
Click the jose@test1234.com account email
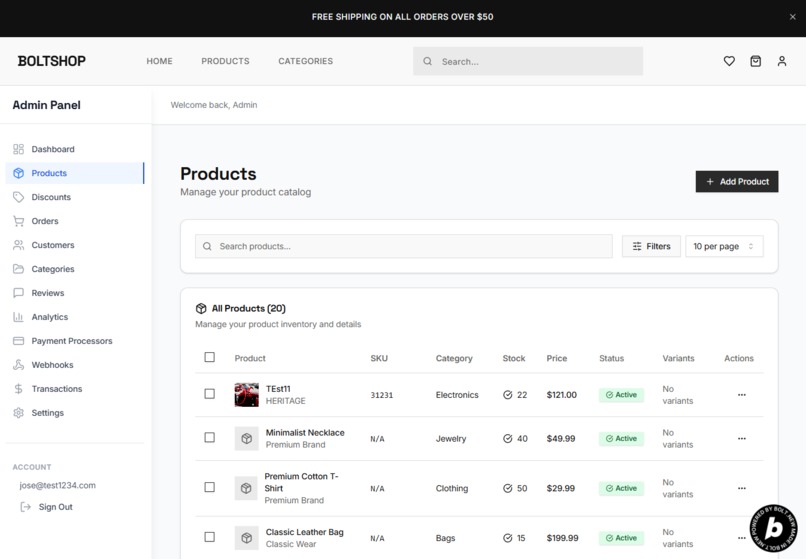(58, 485)
